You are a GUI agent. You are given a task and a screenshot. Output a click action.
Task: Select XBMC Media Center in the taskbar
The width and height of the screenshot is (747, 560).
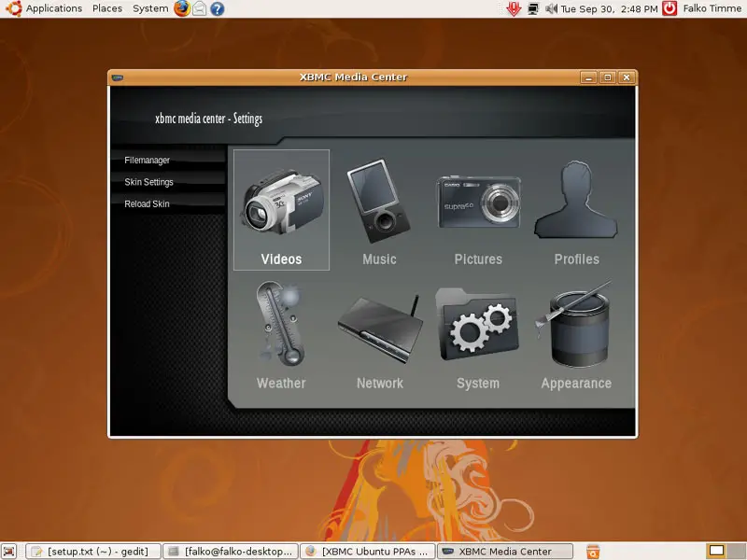tap(505, 552)
